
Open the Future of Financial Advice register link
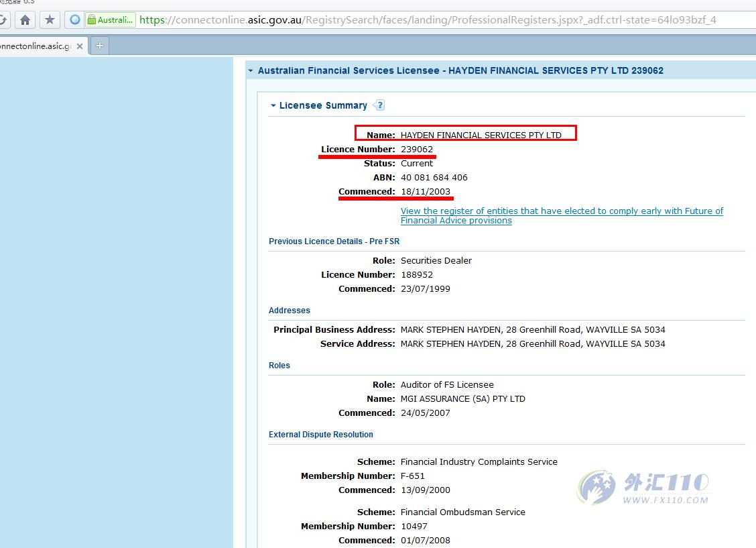[x=562, y=215]
